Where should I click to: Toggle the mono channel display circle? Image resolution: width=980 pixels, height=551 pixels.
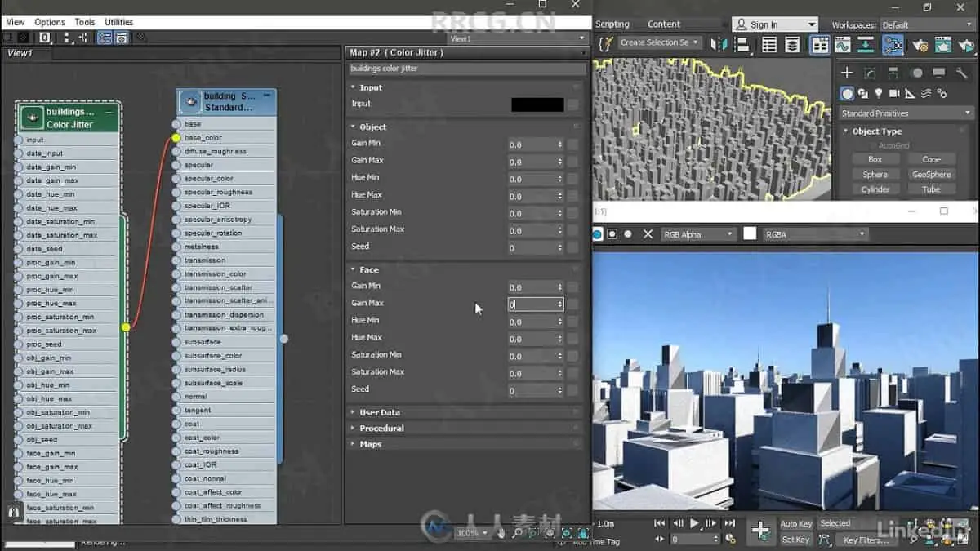coord(628,234)
